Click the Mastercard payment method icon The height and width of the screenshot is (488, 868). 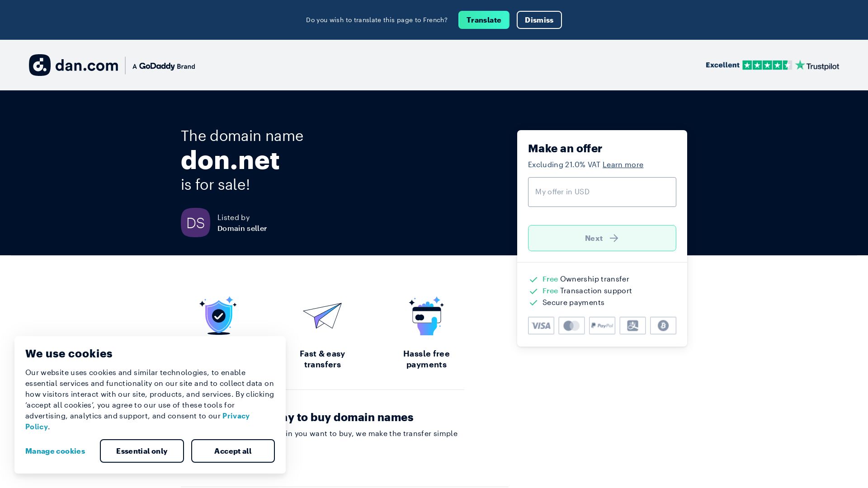[x=571, y=325]
